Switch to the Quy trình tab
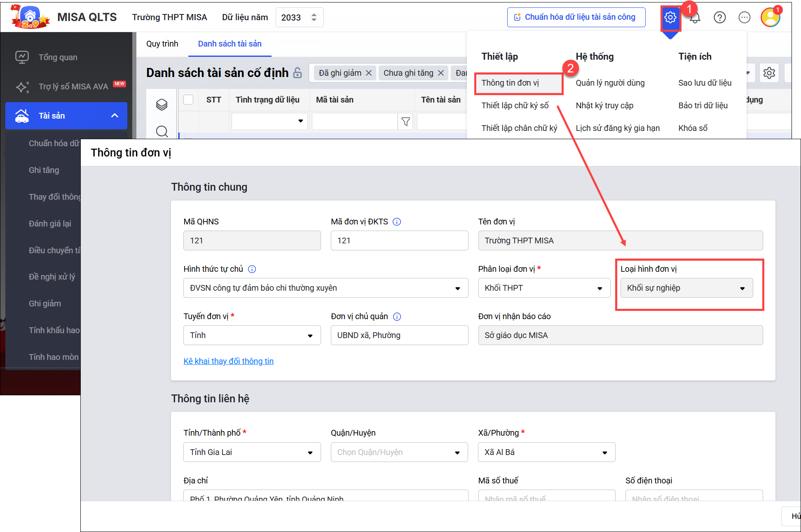 pos(162,44)
